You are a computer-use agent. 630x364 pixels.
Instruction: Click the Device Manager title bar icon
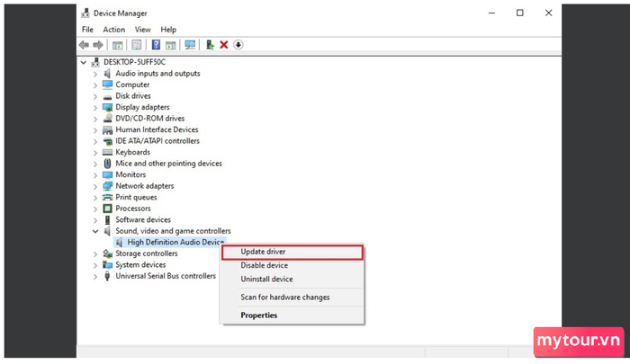(85, 13)
